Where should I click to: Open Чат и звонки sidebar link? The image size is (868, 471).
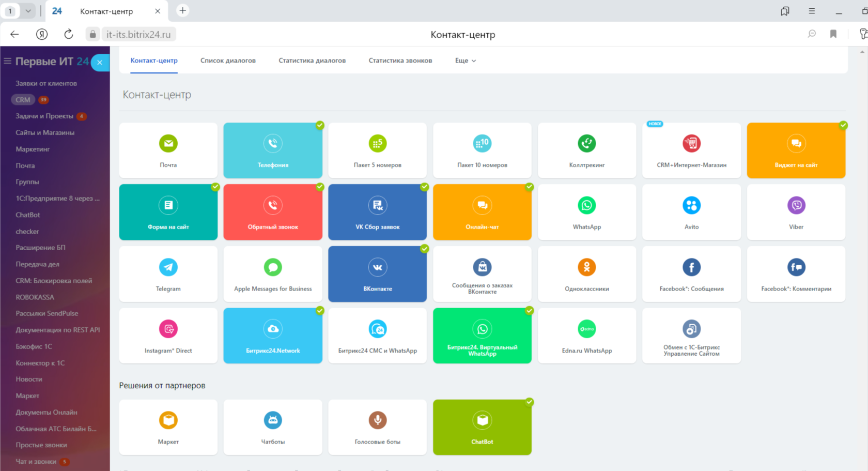tap(36, 462)
